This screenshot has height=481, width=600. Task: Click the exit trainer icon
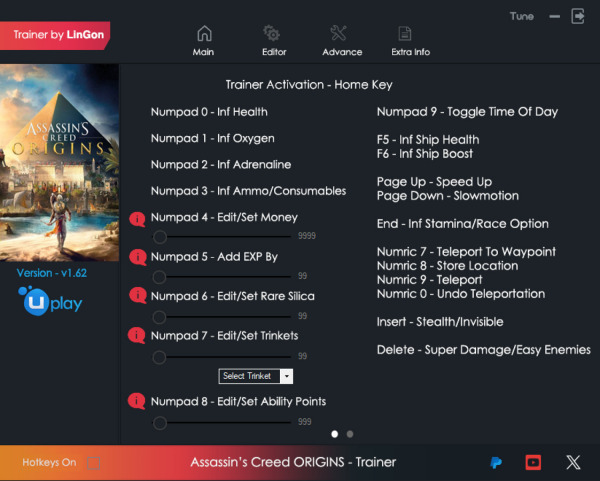tap(578, 16)
